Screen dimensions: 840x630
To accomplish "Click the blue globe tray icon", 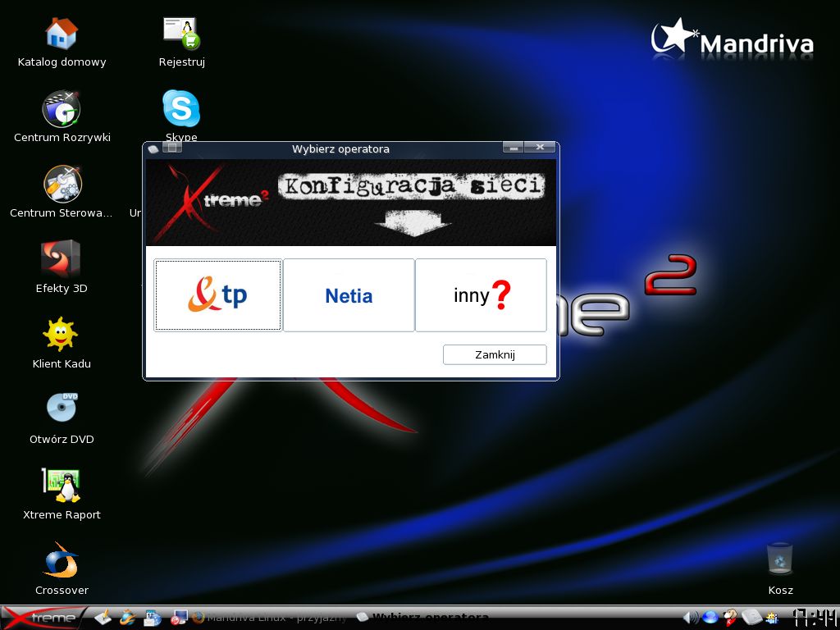I will coord(710,618).
